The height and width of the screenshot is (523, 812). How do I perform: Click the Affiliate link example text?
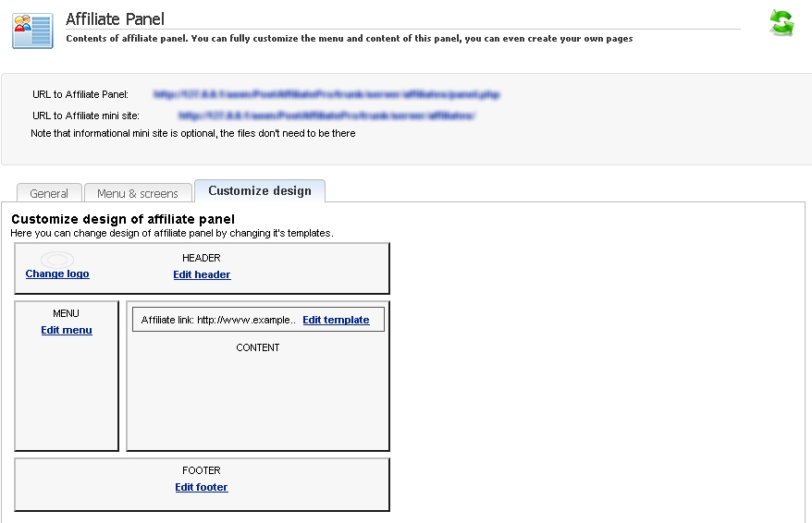[x=218, y=320]
